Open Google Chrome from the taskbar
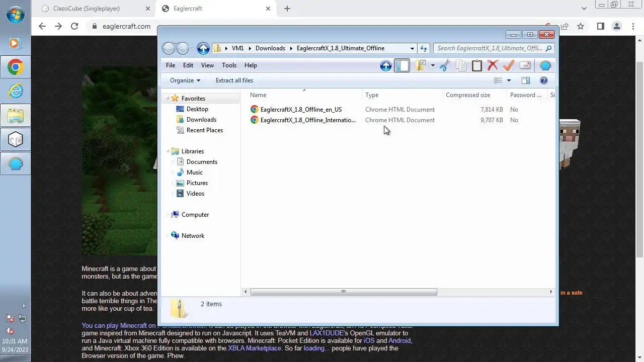Screen dimensions: 644x362 pyautogui.click(x=16, y=67)
